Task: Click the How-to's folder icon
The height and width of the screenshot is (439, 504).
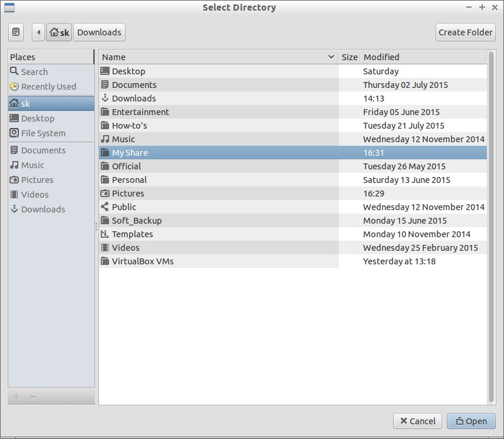Action: pyautogui.click(x=105, y=125)
